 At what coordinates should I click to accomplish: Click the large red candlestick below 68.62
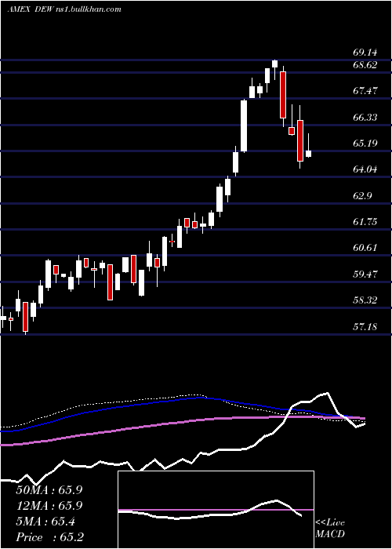point(283,95)
